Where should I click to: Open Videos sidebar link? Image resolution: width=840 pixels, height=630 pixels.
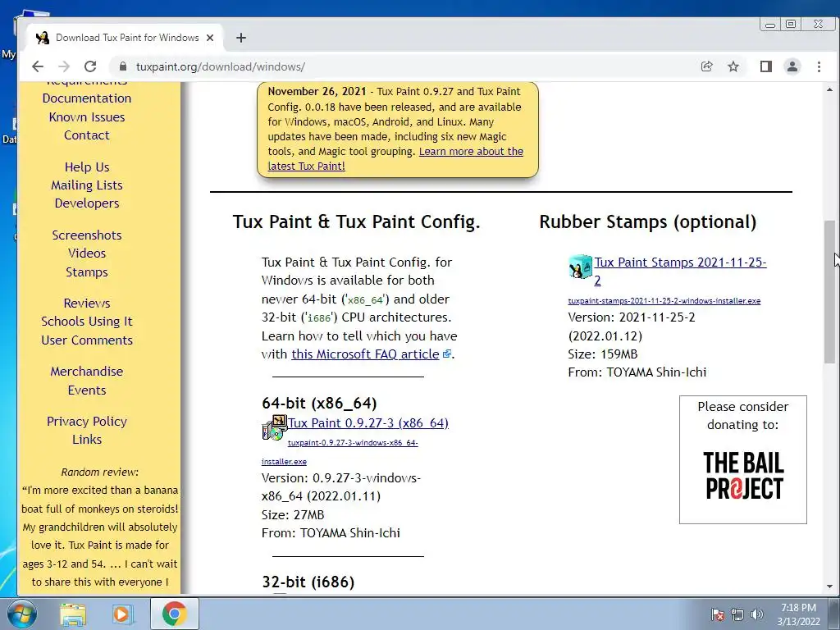(87, 253)
